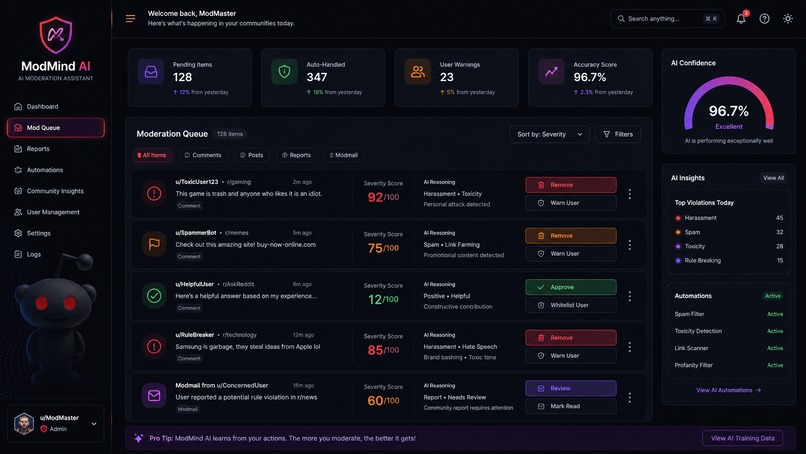
Task: Click the envelope icon for the ConcernedUser modmail
Action: click(x=154, y=396)
